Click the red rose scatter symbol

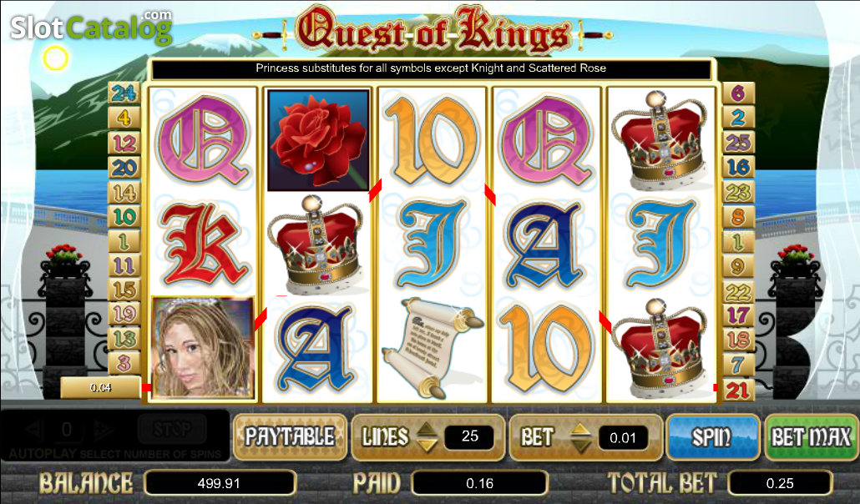coord(318,140)
